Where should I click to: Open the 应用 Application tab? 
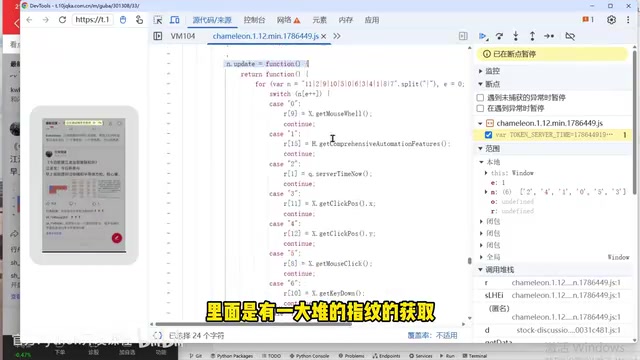(x=372, y=20)
